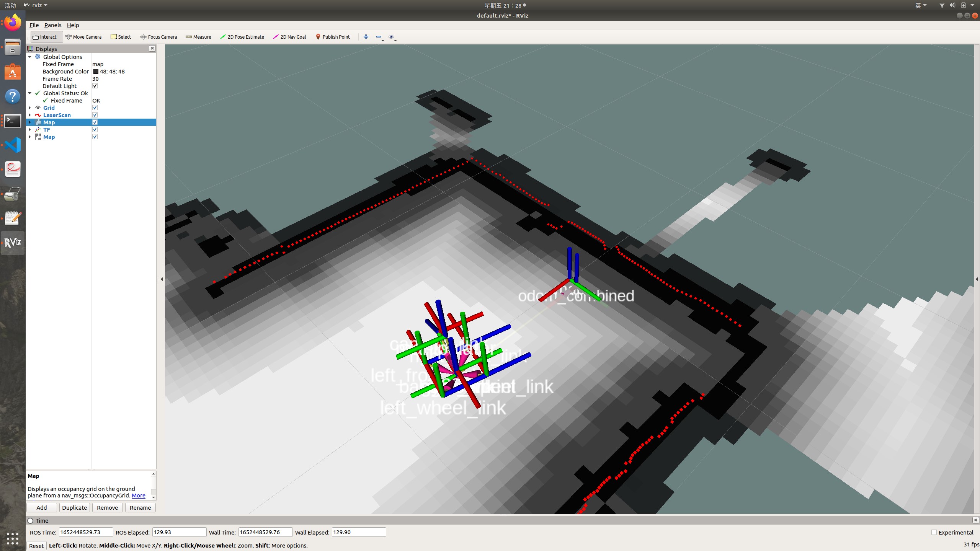Select the Publish Point tool
The width and height of the screenshot is (980, 551).
tap(333, 37)
